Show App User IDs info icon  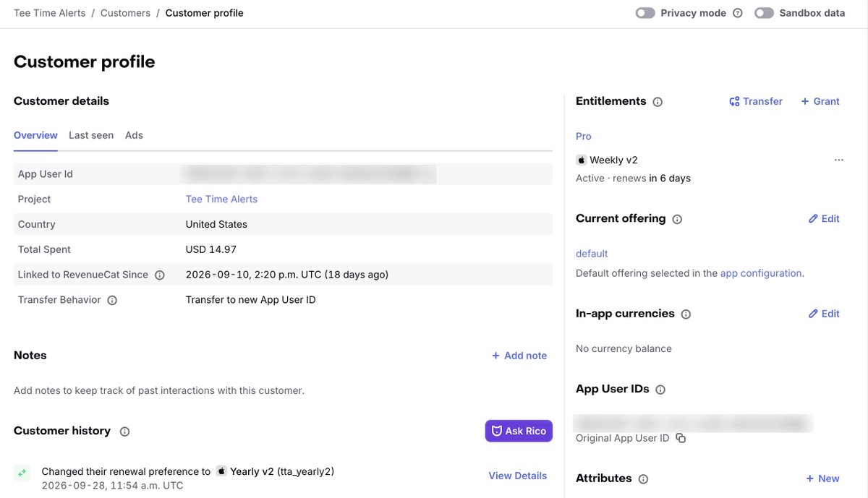pyautogui.click(x=660, y=390)
